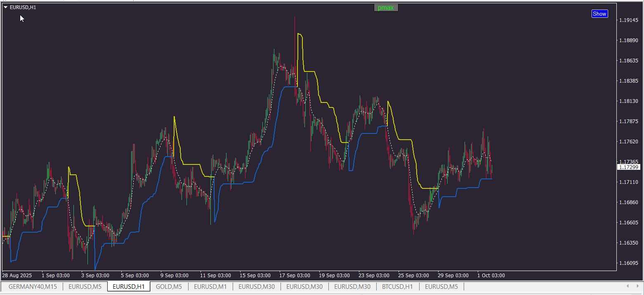
Task: Click the 1.16860 price scale label
Action: click(630, 202)
